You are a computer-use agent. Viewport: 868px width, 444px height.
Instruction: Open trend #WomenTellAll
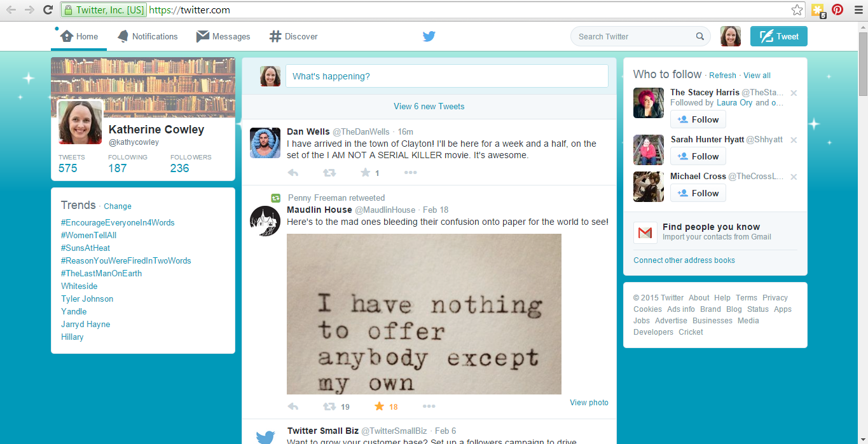pyautogui.click(x=88, y=236)
